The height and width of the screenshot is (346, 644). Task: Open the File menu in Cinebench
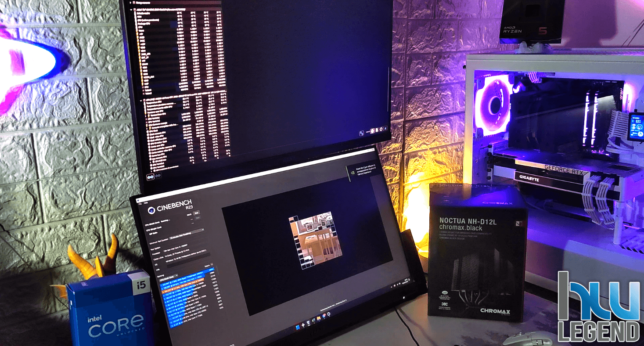point(140,204)
